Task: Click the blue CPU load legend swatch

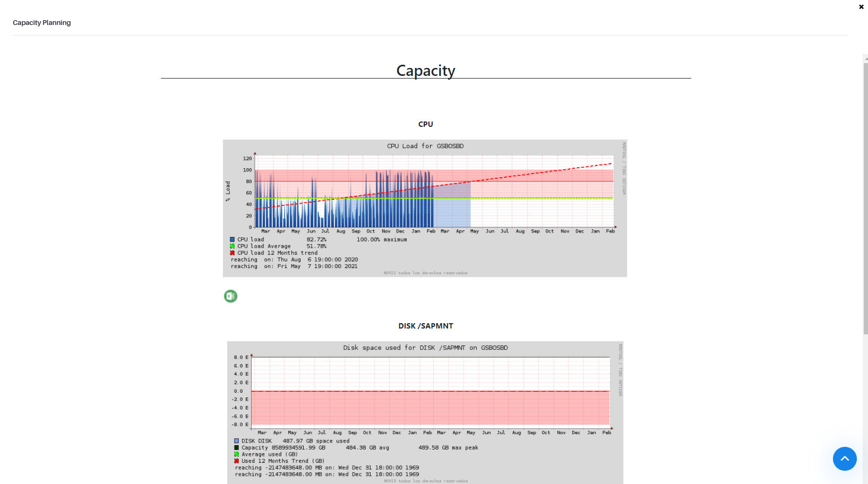Action: [x=232, y=240]
